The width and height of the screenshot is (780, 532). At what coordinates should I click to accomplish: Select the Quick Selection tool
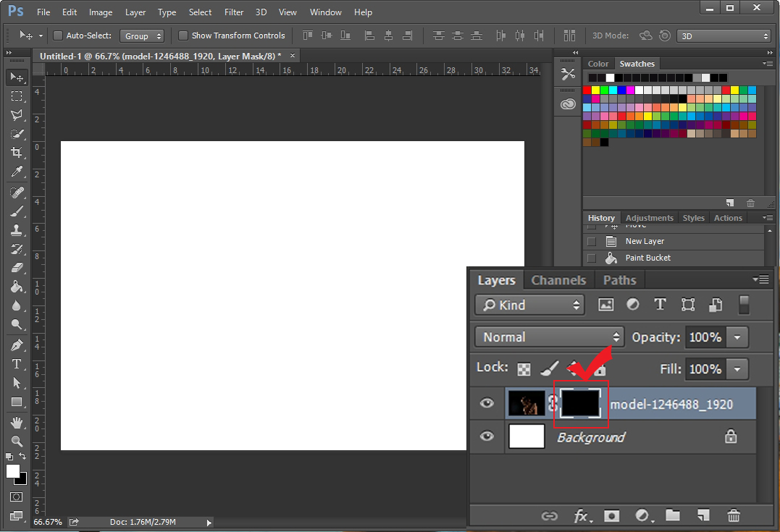17,134
